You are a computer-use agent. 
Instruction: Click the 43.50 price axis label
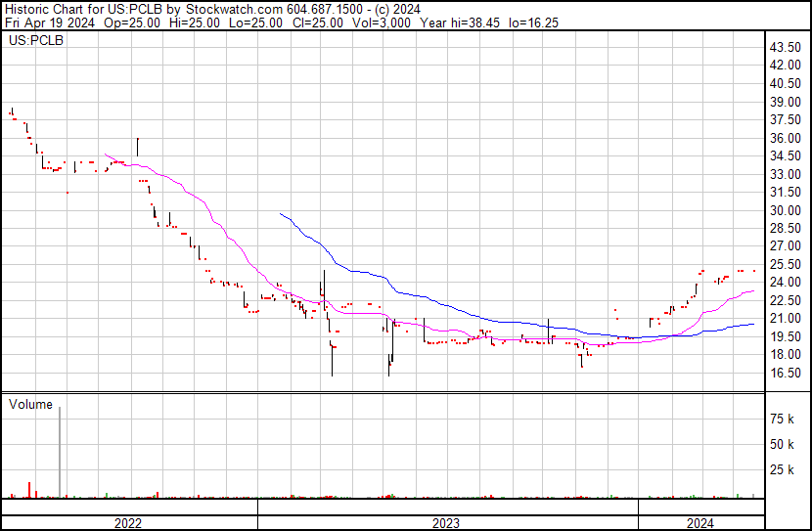786,48
